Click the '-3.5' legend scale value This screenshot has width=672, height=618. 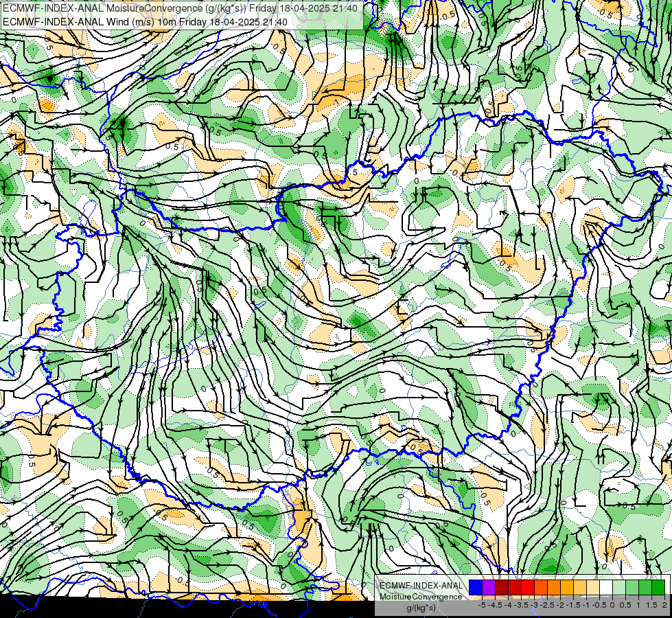pyautogui.click(x=522, y=605)
